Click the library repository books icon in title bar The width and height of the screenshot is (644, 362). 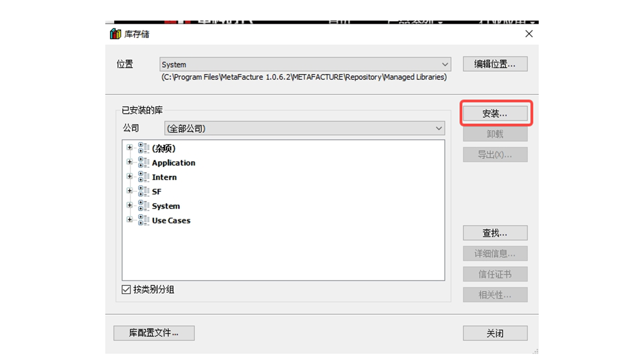tap(115, 34)
